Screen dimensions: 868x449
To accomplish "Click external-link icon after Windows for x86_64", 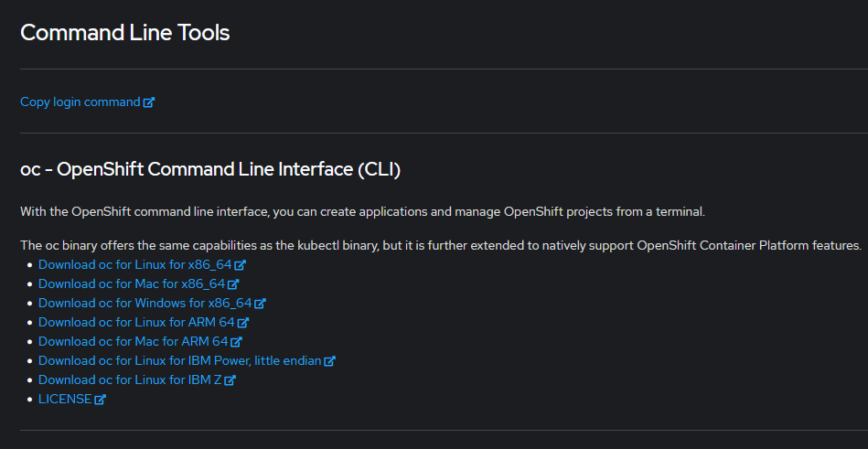I will 261,304.
